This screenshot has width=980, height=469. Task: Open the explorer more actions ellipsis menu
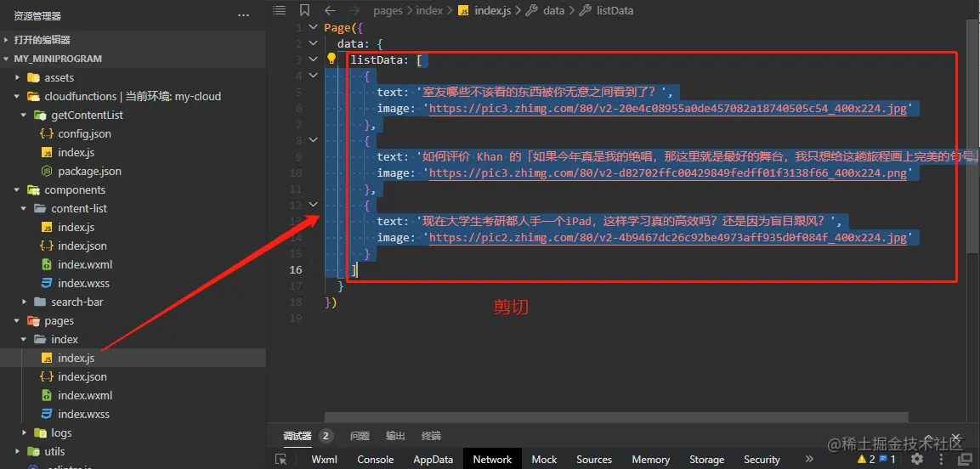click(x=244, y=15)
